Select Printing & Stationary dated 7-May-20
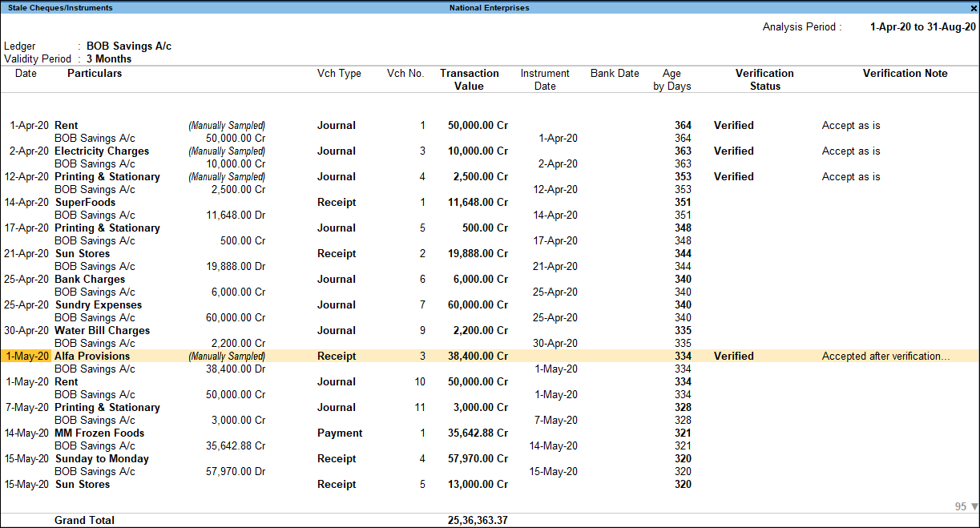Viewport: 980px width, 528px height. coord(490,408)
